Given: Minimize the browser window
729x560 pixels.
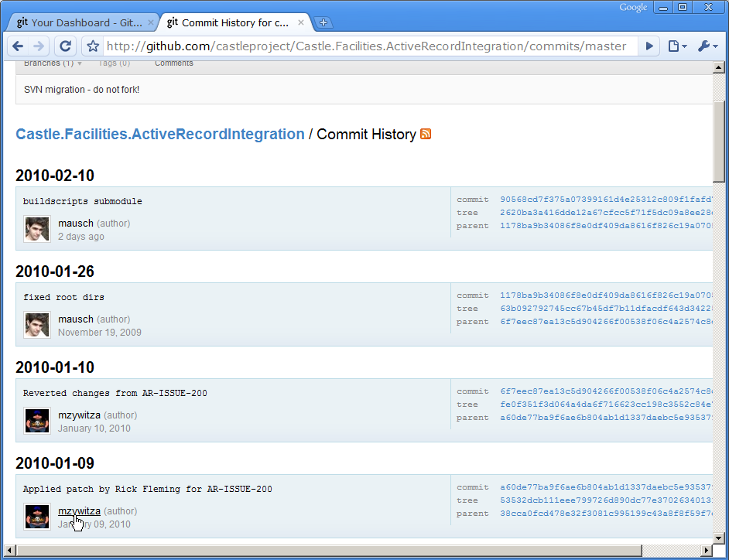Looking at the screenshot, I should [663, 7].
